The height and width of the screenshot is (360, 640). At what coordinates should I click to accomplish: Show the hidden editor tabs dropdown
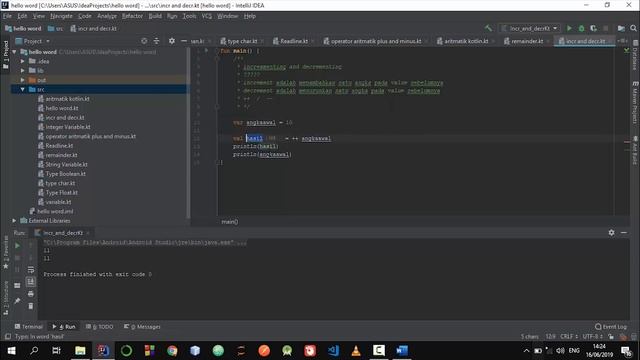tap(622, 41)
